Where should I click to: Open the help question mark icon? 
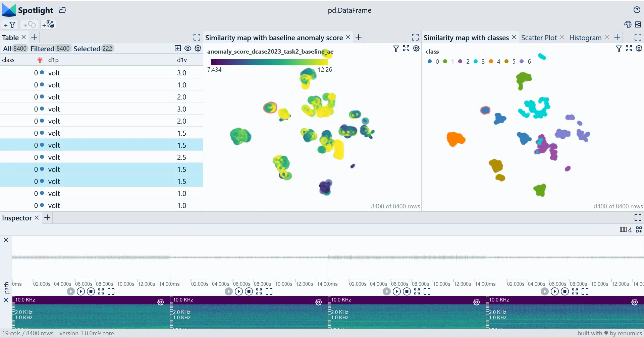coord(637,10)
